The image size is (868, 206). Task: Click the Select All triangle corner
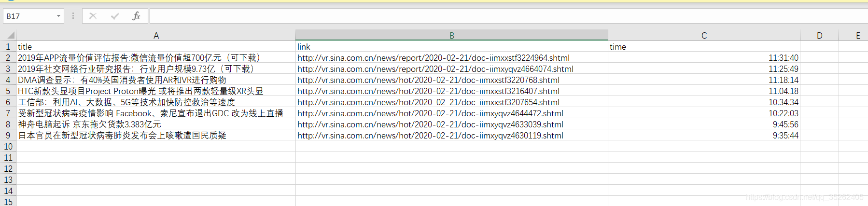pyautogui.click(x=11, y=35)
